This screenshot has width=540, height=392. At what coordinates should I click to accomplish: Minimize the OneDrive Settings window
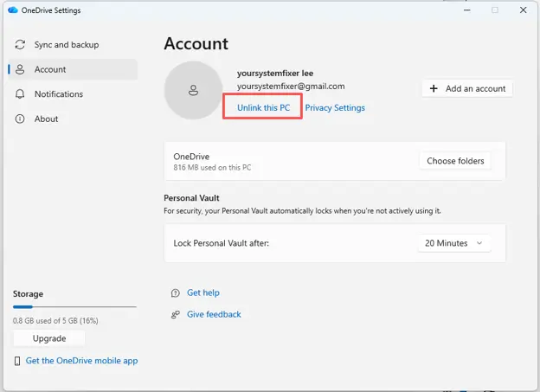pyautogui.click(x=467, y=10)
